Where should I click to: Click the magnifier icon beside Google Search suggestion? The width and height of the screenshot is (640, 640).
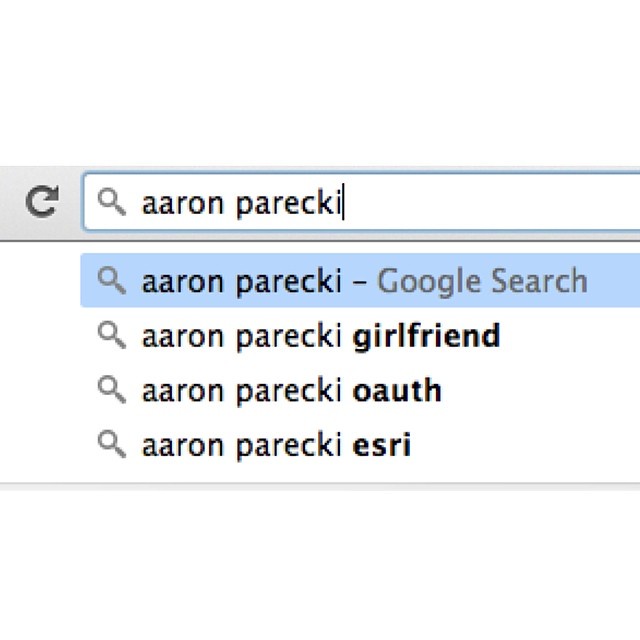coord(112,280)
